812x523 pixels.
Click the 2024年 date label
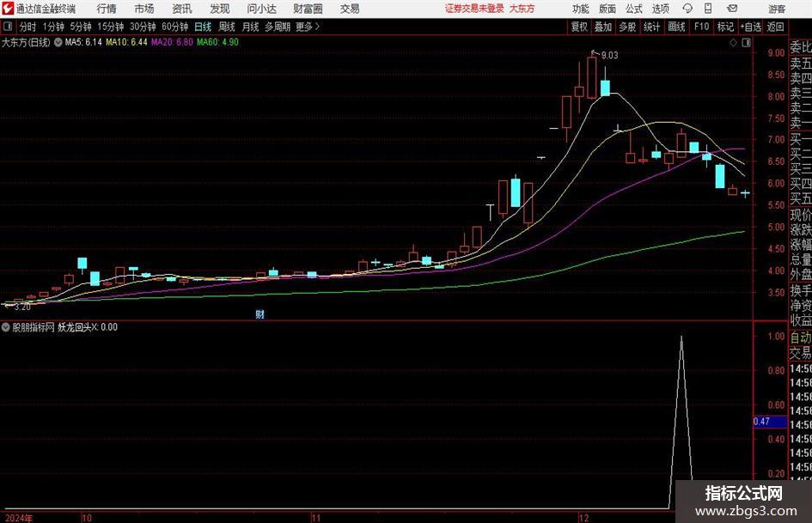(x=19, y=518)
